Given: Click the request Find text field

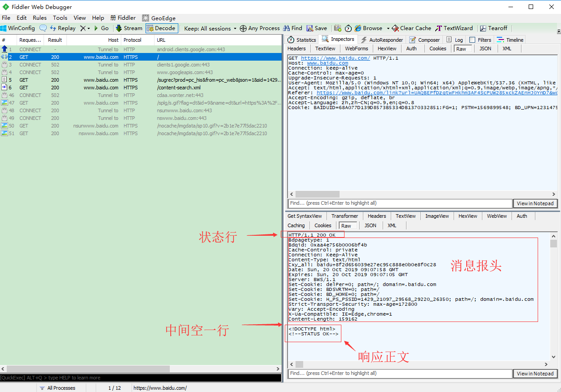Looking at the screenshot, I should tap(400, 203).
